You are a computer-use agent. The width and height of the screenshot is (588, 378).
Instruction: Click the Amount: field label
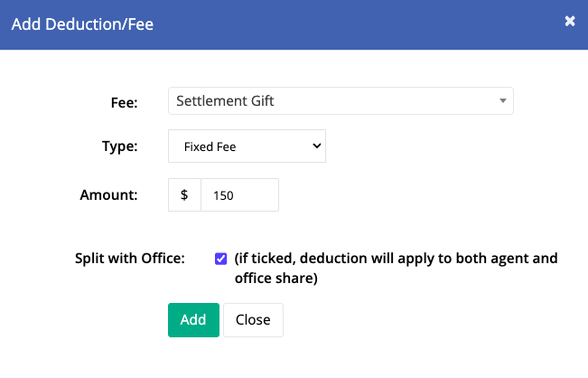coord(108,194)
